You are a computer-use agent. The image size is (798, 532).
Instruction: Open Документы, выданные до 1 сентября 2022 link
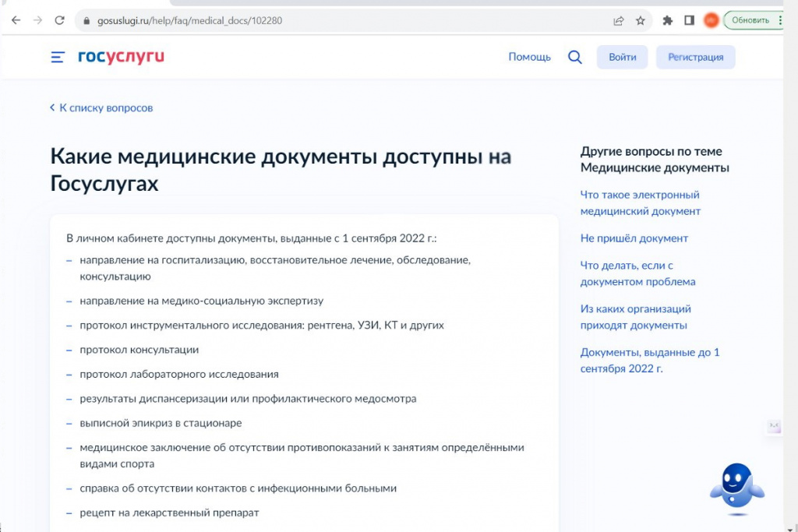point(650,360)
